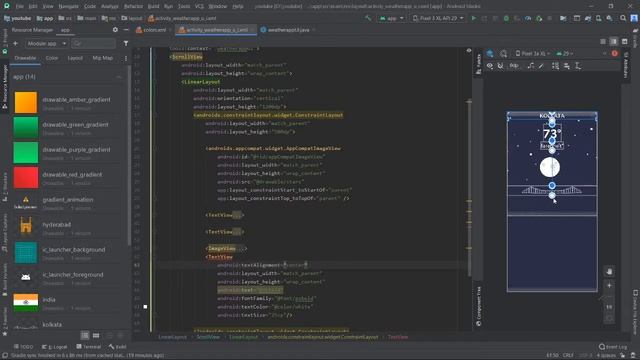
Task: Open the Module: app dropdown
Action: (x=47, y=43)
